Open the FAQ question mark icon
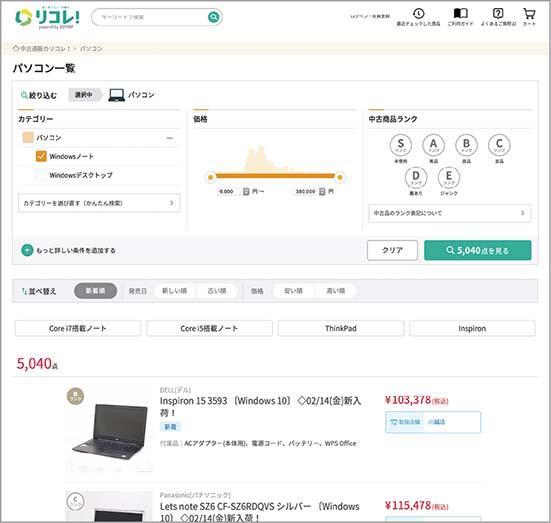Viewport: 551px width, 523px height. tap(498, 14)
